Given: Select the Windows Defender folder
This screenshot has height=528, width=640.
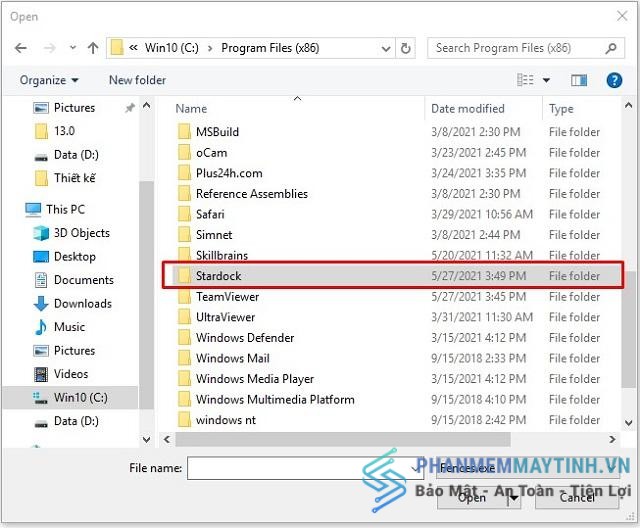Looking at the screenshot, I should [x=245, y=338].
